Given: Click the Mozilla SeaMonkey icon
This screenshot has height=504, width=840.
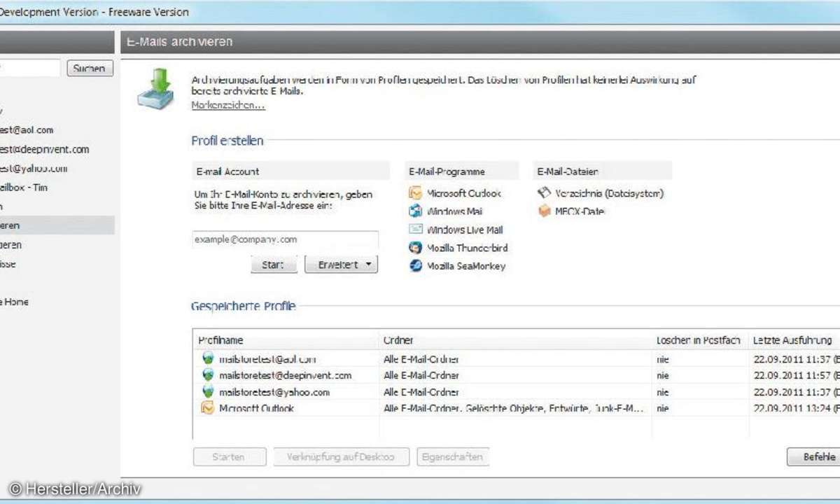Looking at the screenshot, I should tap(416, 266).
